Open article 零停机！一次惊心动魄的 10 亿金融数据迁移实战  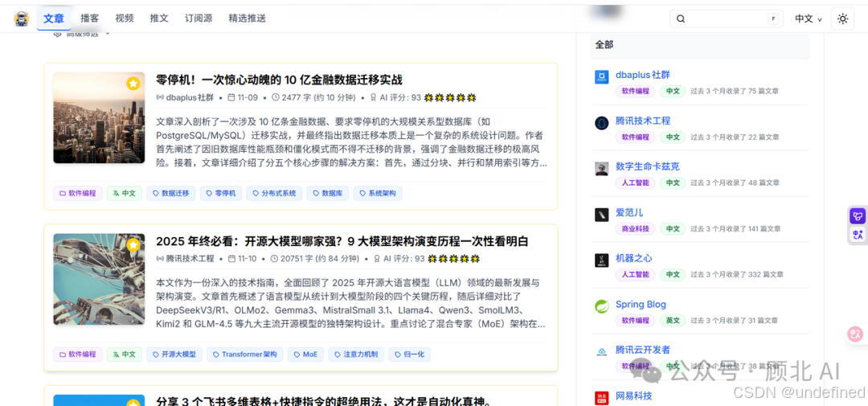[279, 80]
